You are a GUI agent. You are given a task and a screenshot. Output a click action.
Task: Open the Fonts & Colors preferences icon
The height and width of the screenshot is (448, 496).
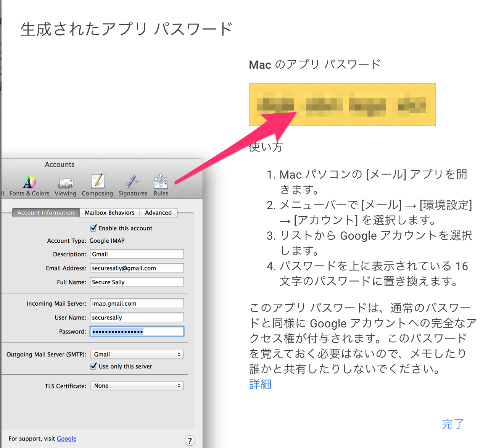click(x=29, y=186)
